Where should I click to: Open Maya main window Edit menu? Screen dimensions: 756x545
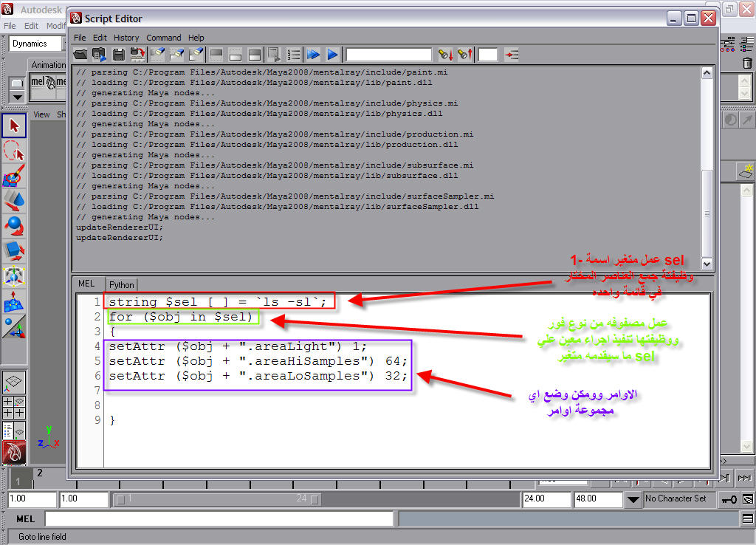(x=31, y=26)
